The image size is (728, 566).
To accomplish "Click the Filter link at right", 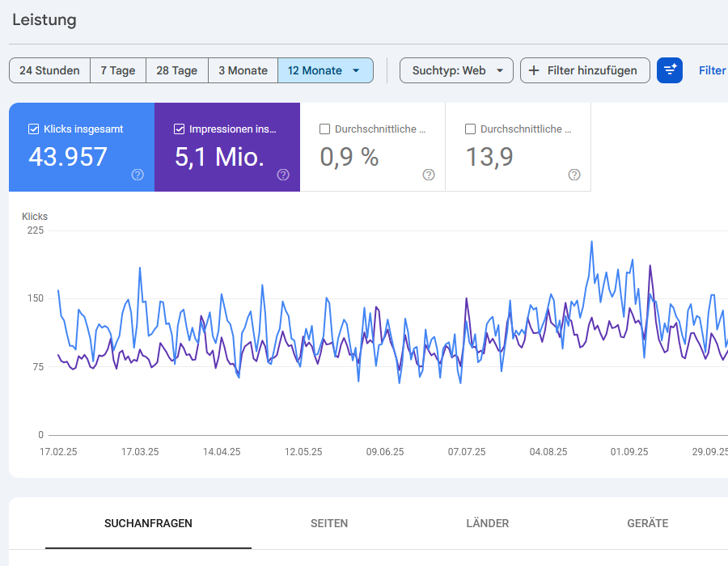I will click(712, 70).
